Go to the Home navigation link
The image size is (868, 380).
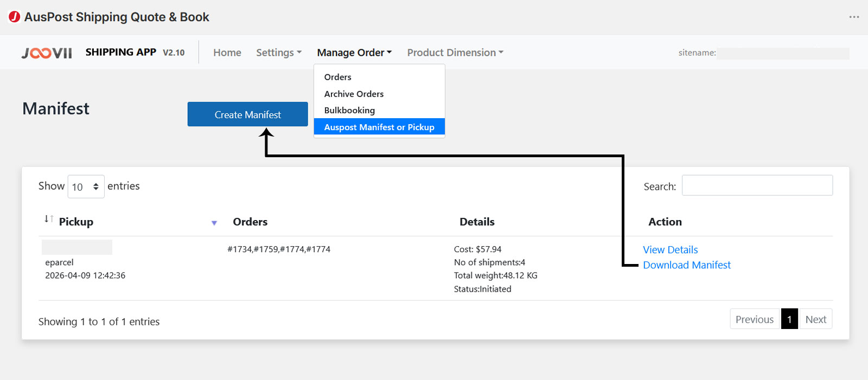click(x=227, y=53)
